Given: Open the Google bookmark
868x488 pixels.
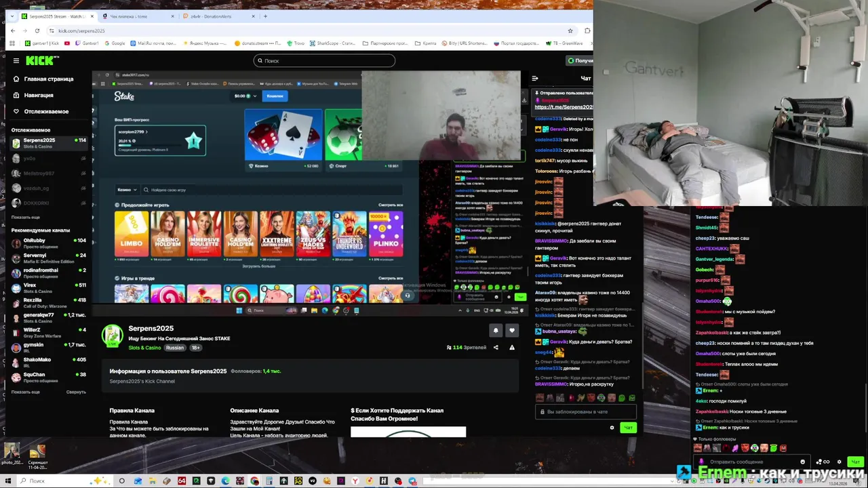Looking at the screenshot, I should [115, 43].
